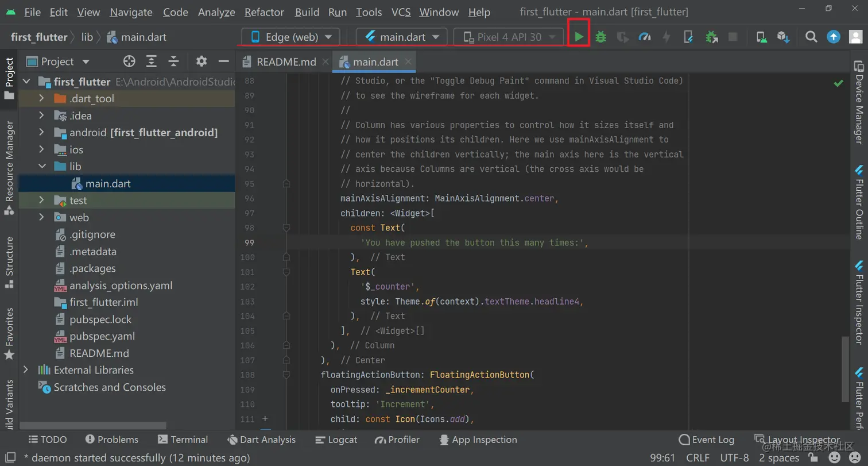
Task: Open main.dart run configuration dropdown
Action: coord(402,37)
